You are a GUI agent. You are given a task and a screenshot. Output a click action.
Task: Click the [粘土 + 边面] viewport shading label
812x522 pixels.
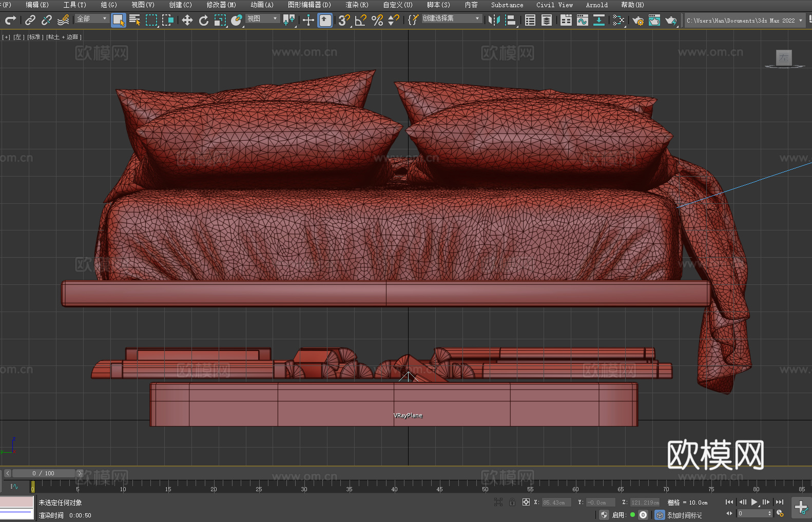tap(64, 37)
